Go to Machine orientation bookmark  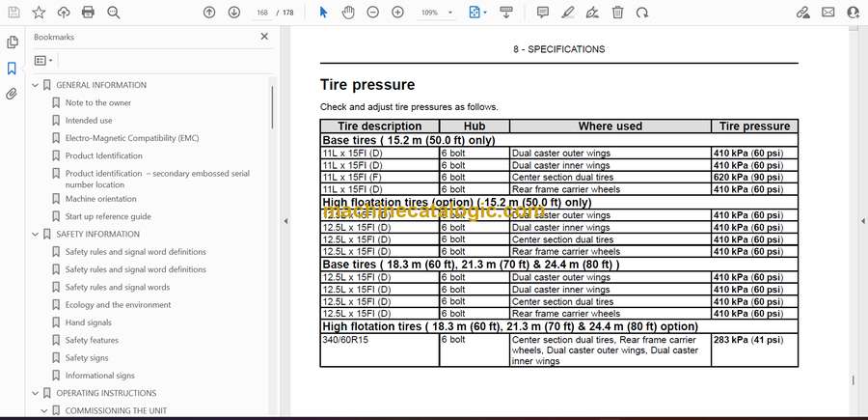click(x=100, y=198)
